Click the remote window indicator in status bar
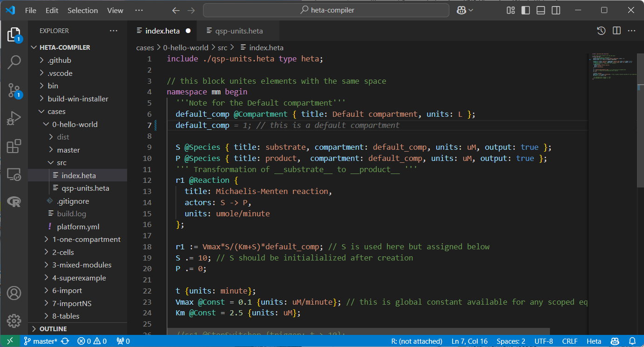 click(10, 341)
